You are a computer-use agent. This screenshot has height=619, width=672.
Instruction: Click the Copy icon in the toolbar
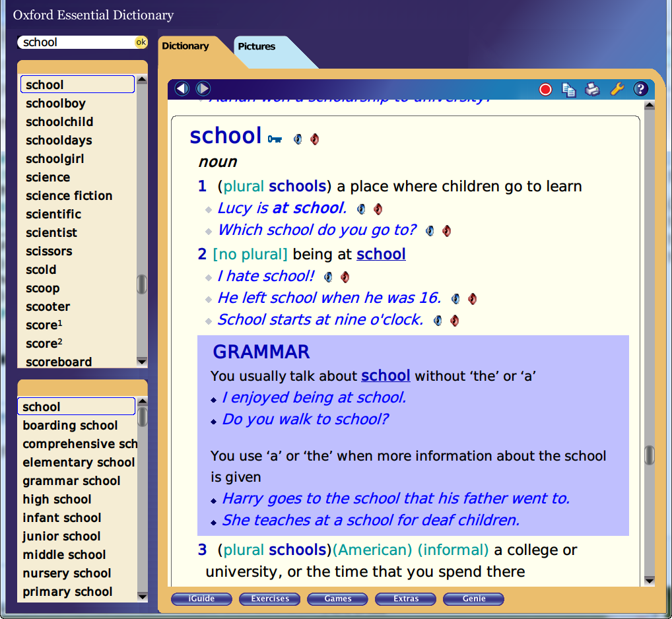click(568, 89)
